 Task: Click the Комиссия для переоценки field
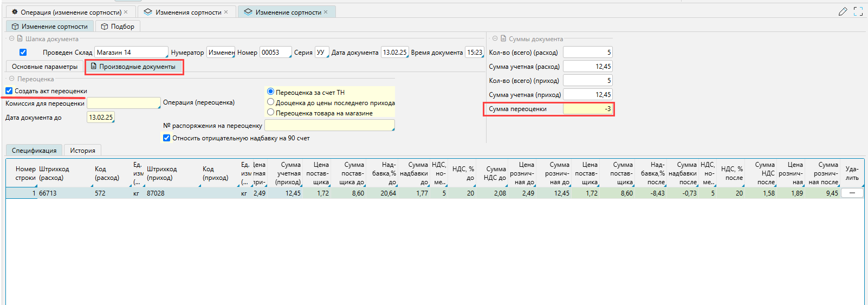coord(124,103)
